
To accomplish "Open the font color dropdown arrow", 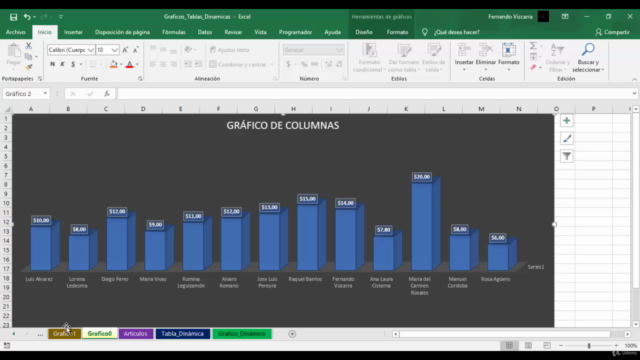I will click(x=137, y=64).
